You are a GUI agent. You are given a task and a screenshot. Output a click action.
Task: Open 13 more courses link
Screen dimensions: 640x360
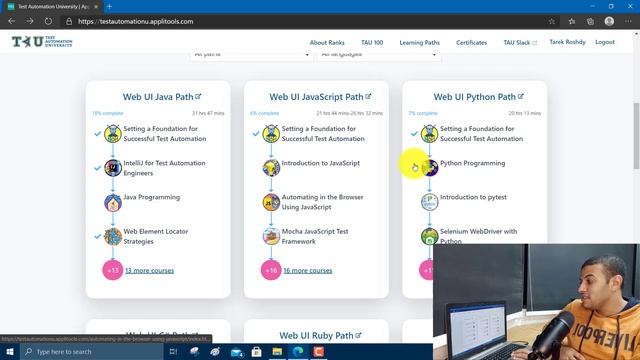pyautogui.click(x=149, y=270)
